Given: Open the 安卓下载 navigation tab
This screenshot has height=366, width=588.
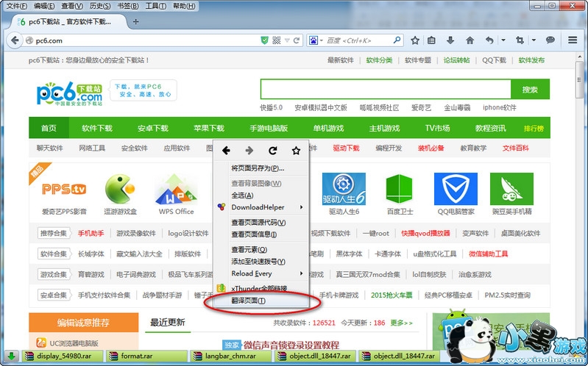Looking at the screenshot, I should pos(153,128).
